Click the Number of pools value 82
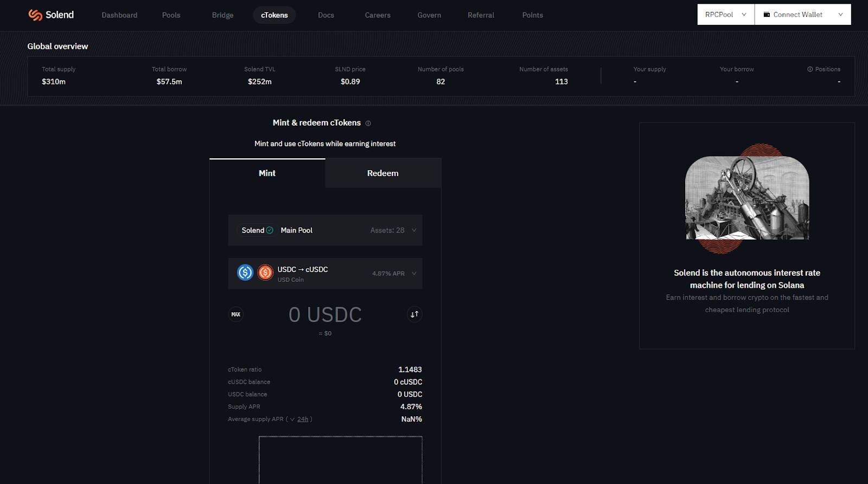Viewport: 868px width, 484px height. pyautogui.click(x=441, y=82)
